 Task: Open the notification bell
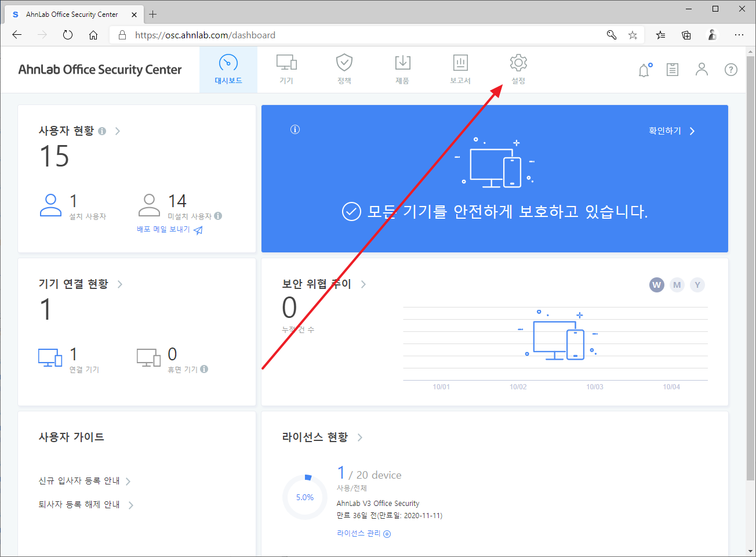tap(645, 70)
